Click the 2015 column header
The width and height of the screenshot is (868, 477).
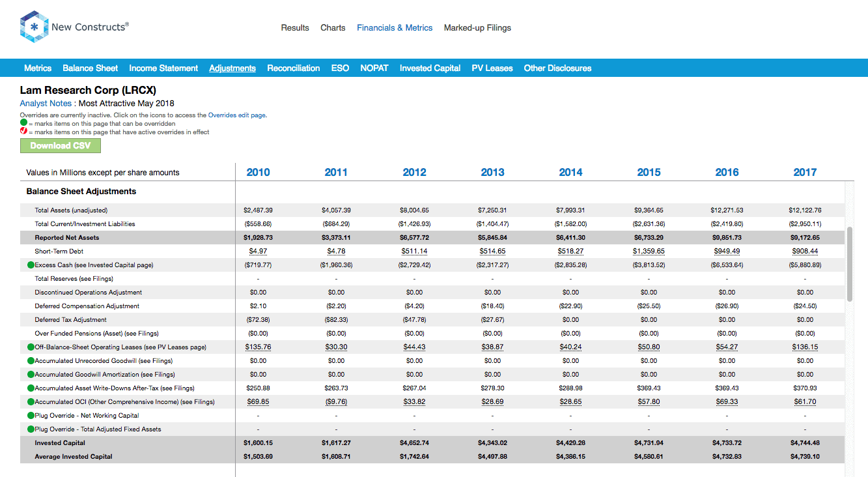click(649, 172)
